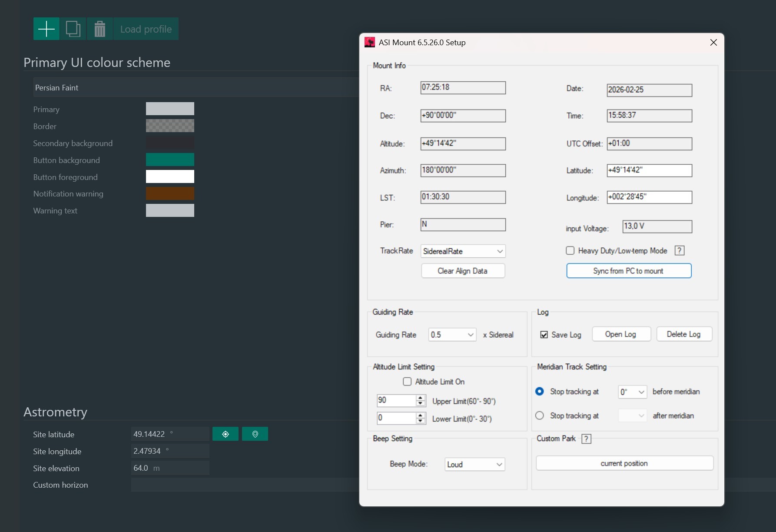
Task: Click the Site longitude field
Action: tap(170, 451)
